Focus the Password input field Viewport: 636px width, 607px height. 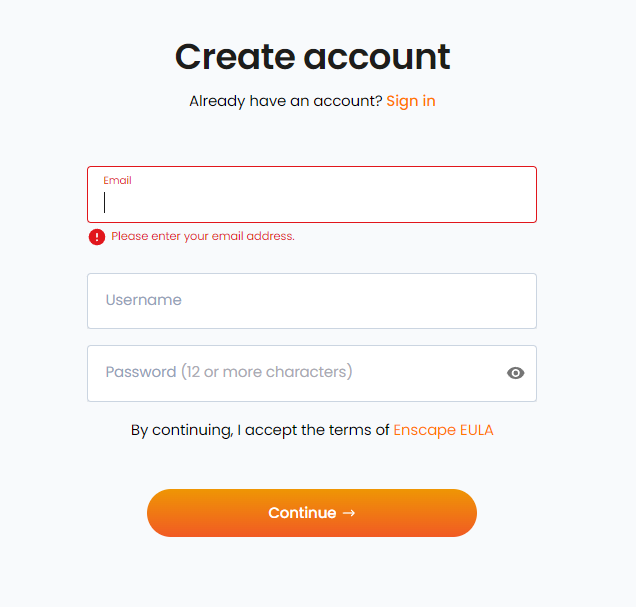point(312,373)
